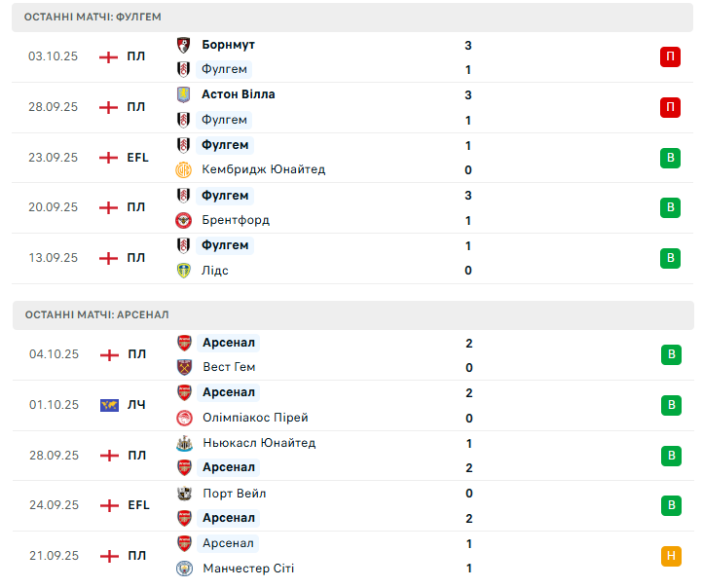
Task: Select the Manchester City crest
Action: point(184,569)
